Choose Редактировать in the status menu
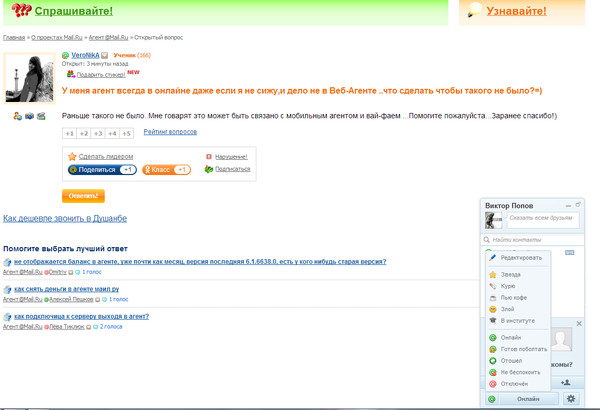 (x=518, y=258)
